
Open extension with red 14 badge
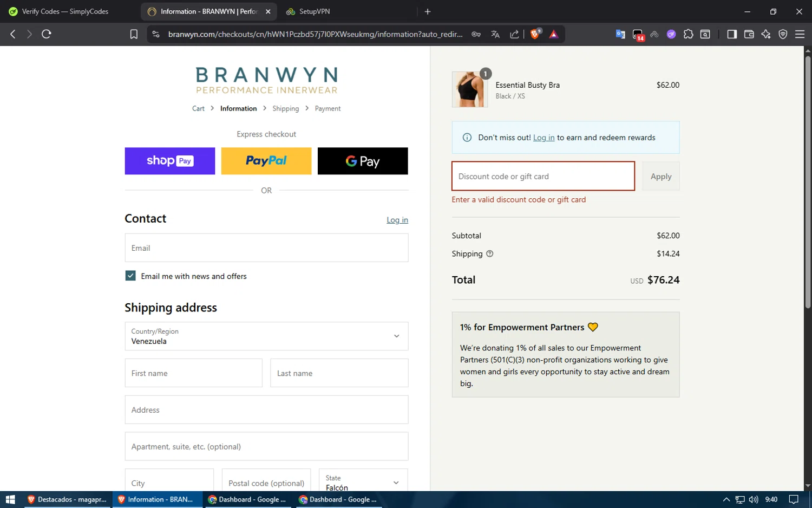(638, 35)
